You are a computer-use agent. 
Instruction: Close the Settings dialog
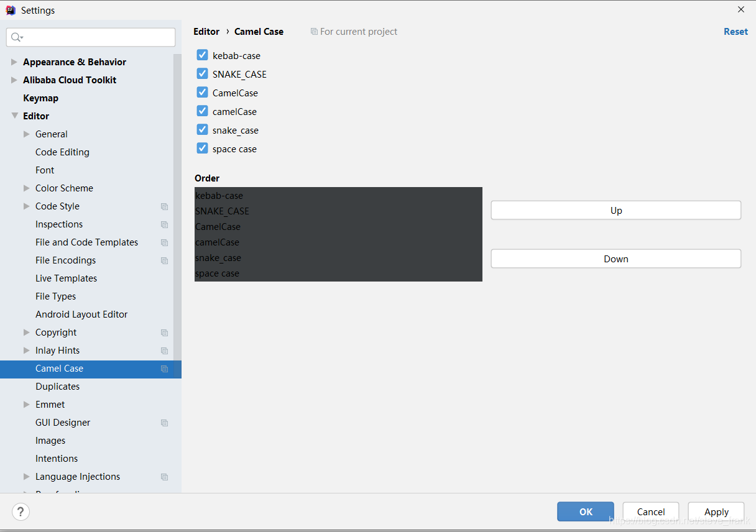[x=740, y=10]
